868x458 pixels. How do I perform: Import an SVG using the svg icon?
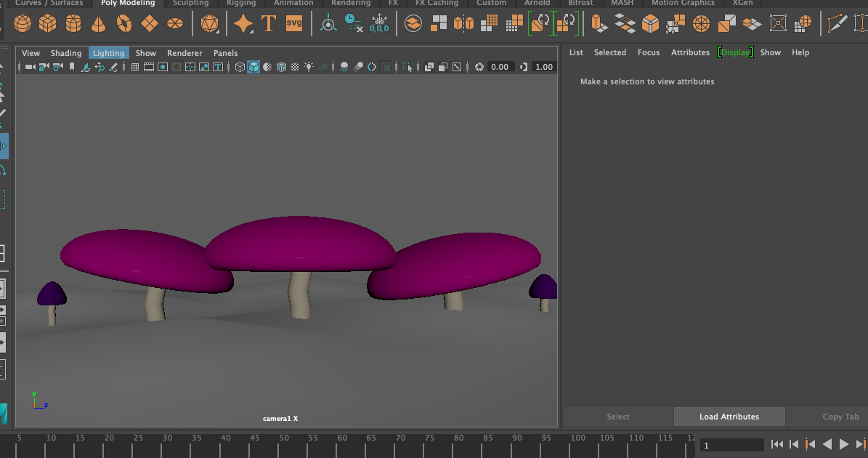pos(294,23)
